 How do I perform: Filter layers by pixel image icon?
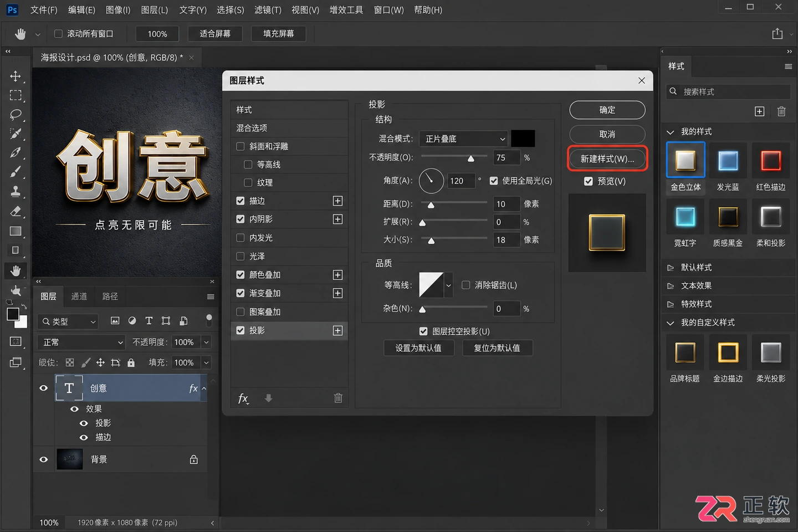click(x=115, y=321)
